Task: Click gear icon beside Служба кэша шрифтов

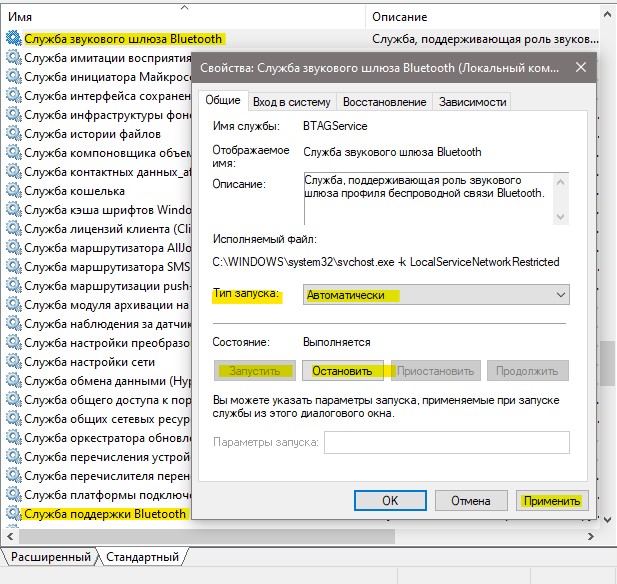Action: pos(14,209)
